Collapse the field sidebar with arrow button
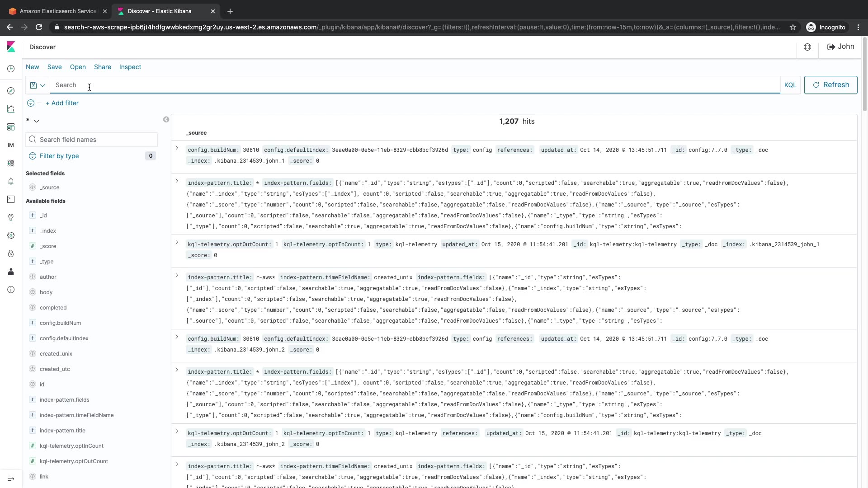Image resolution: width=868 pixels, height=488 pixels. [166, 120]
